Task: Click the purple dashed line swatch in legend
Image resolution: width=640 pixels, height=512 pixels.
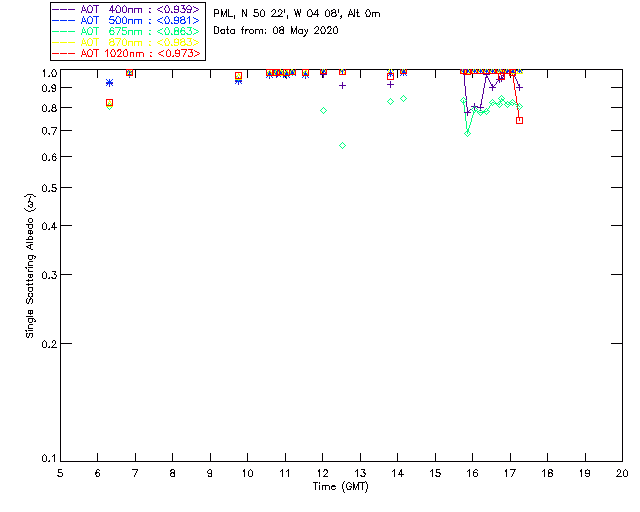Action: pos(64,9)
